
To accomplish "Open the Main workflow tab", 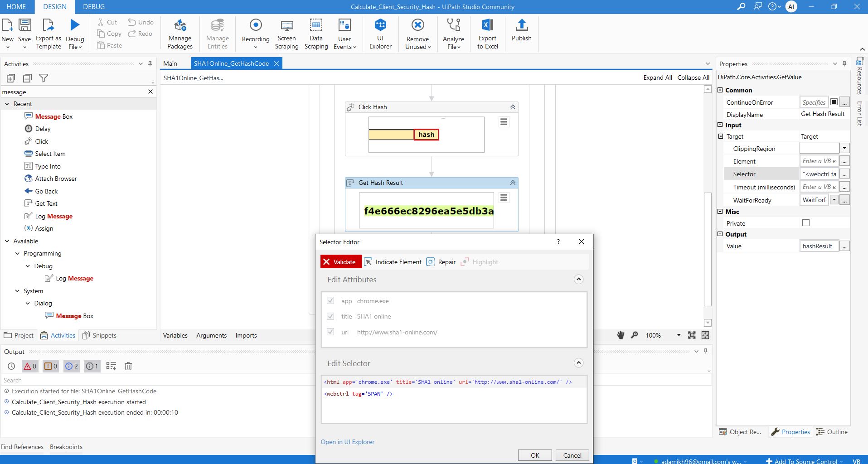I will pyautogui.click(x=170, y=63).
